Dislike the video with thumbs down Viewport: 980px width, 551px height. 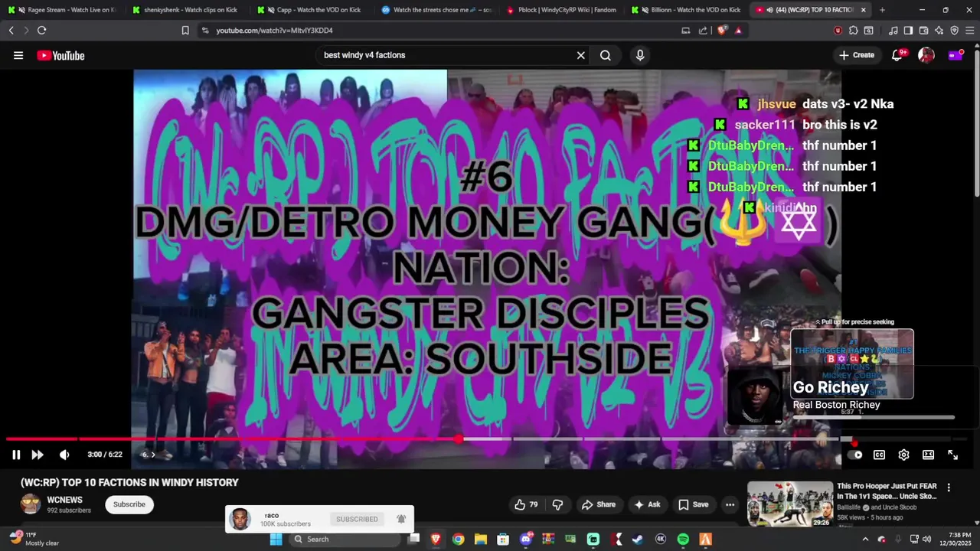pos(557,504)
